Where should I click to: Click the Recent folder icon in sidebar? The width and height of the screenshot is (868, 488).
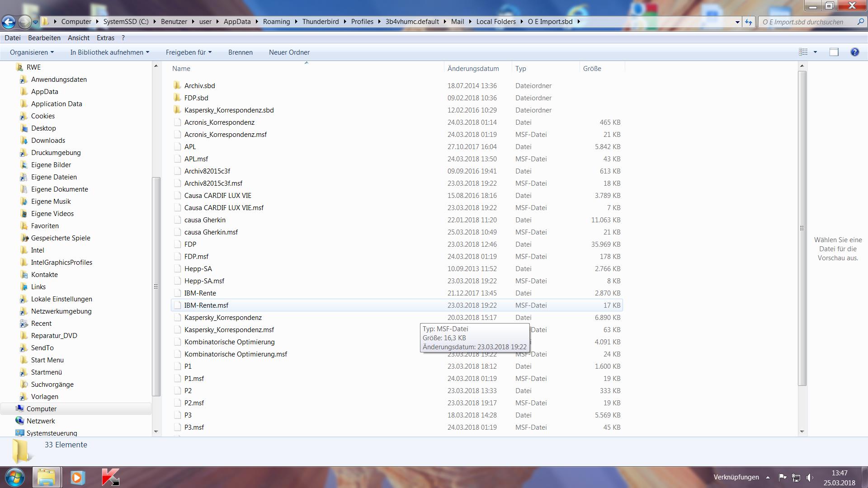coord(24,323)
